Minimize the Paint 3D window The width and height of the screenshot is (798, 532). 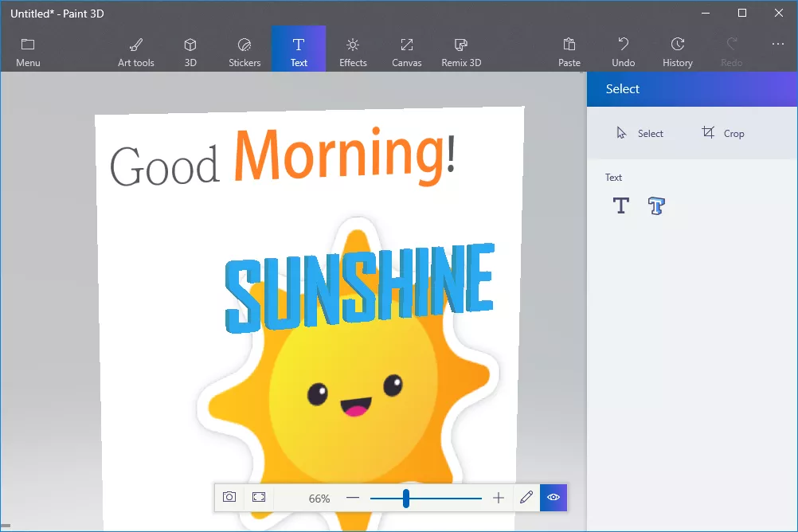706,14
